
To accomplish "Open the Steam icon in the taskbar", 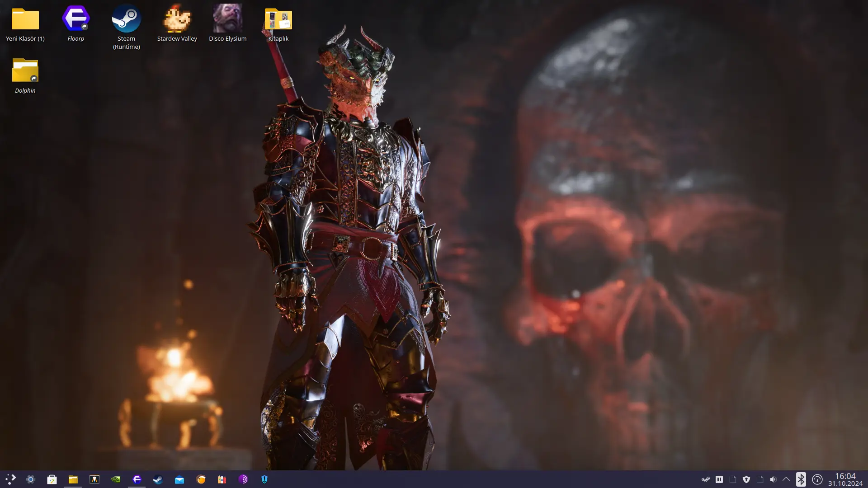I will (158, 479).
